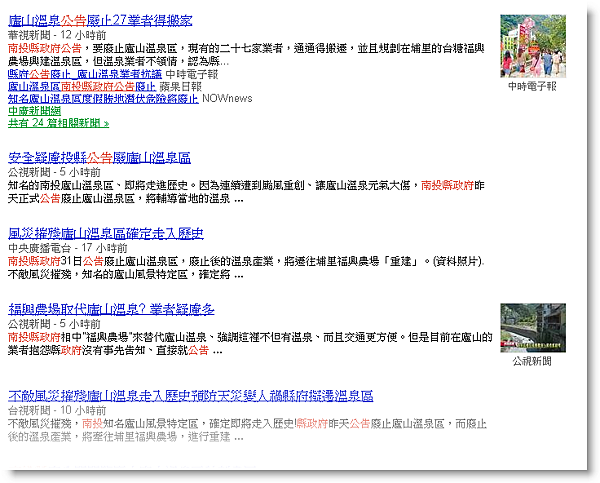Show all 24 related news (共有 24 篇相關新聞)
This screenshot has height=483, width=600.
(x=58, y=123)
